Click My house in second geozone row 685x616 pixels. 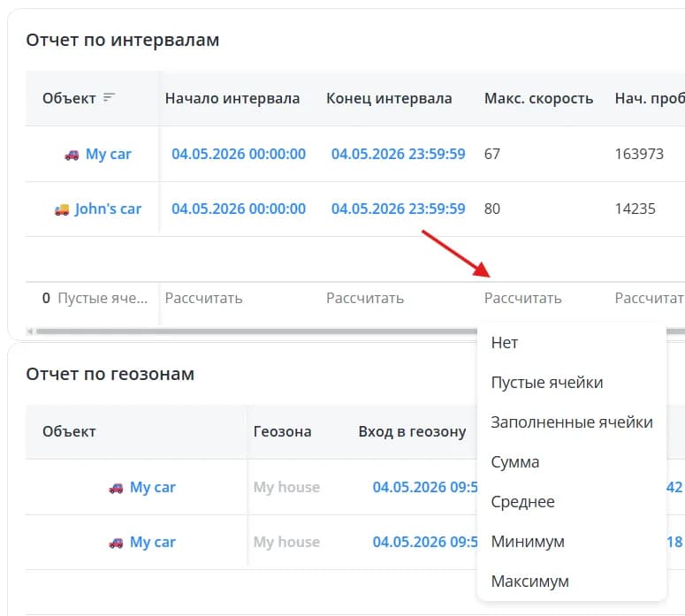pos(286,542)
